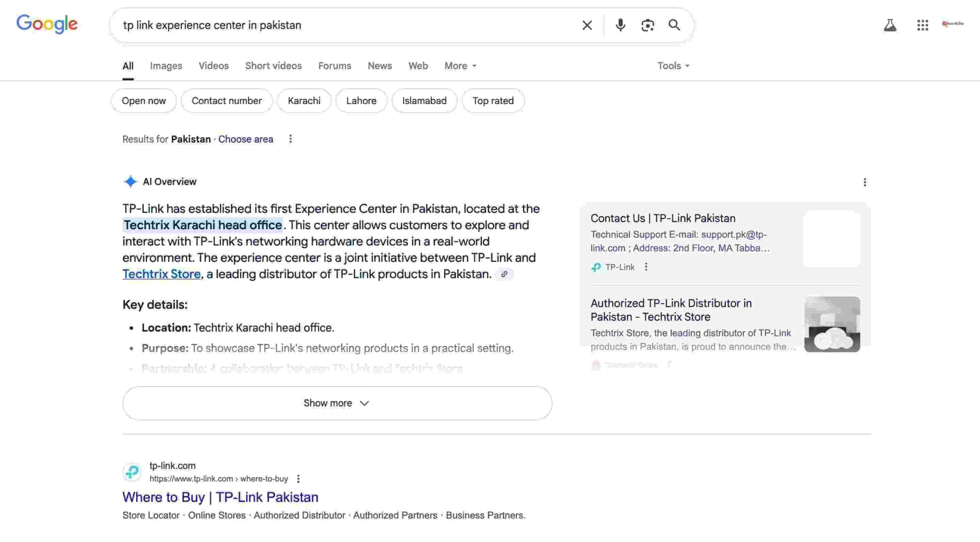Click the search magnifier icon
980x542 pixels.
click(675, 25)
